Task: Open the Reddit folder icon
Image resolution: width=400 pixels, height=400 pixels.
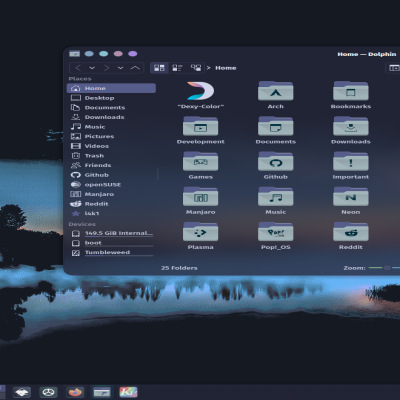Action: (351, 231)
